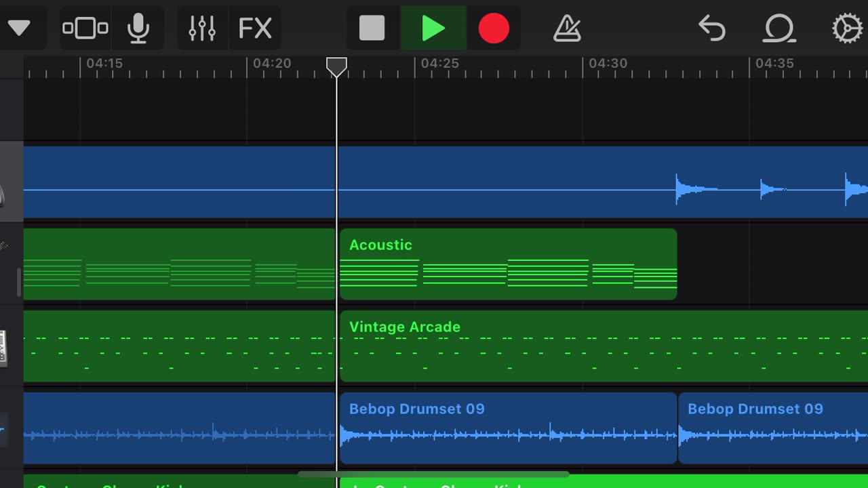Tap the 04:20 mark on the ruler
Screen dimensions: 868x488
point(271,63)
